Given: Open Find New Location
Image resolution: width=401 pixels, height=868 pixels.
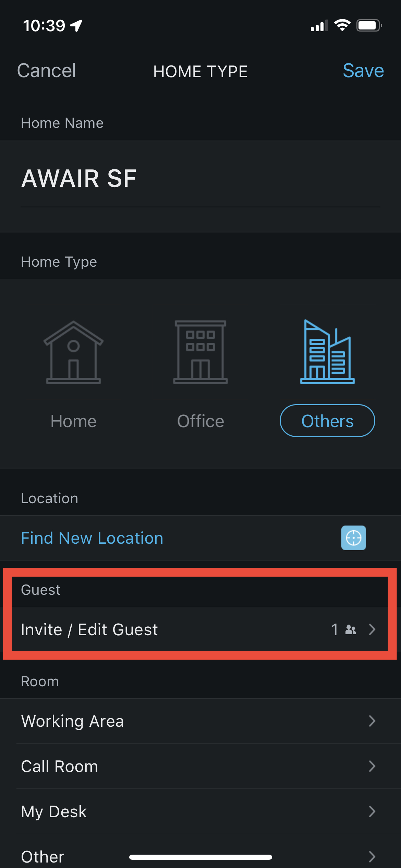Looking at the screenshot, I should tap(92, 538).
